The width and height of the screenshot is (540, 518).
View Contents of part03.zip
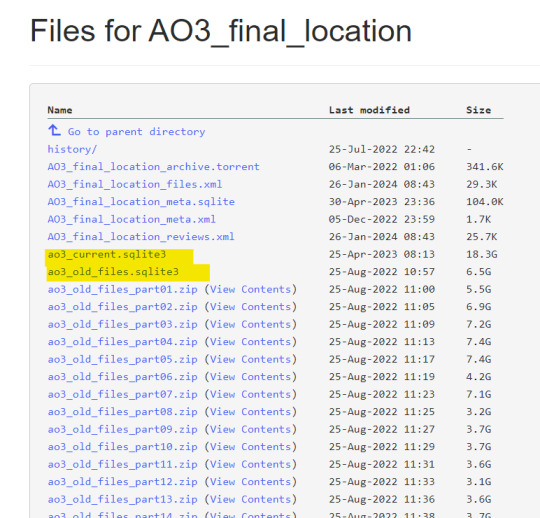point(251,324)
